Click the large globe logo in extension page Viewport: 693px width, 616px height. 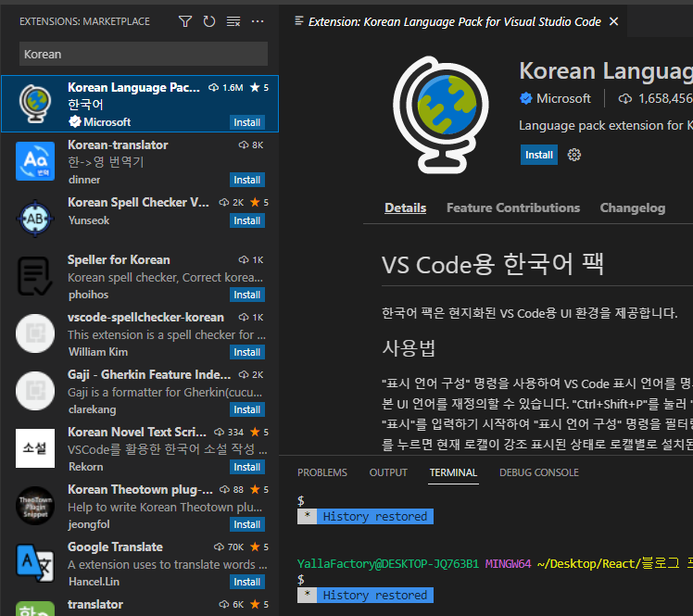(x=441, y=115)
